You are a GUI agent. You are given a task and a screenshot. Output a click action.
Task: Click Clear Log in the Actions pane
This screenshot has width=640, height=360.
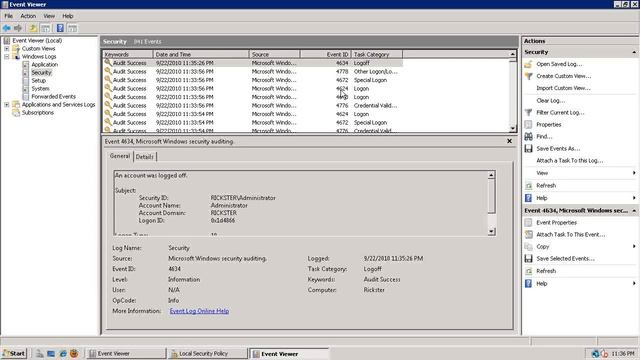(551, 100)
